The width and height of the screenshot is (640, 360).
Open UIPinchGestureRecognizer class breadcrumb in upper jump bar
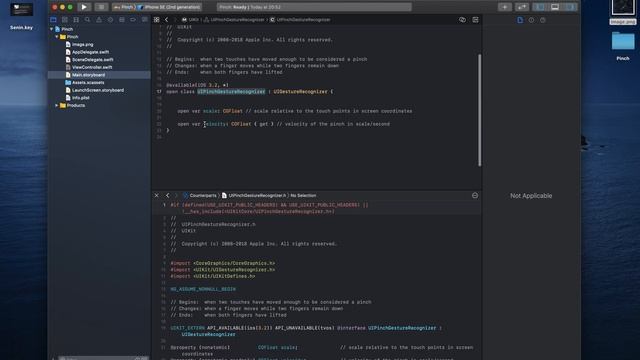[300, 20]
